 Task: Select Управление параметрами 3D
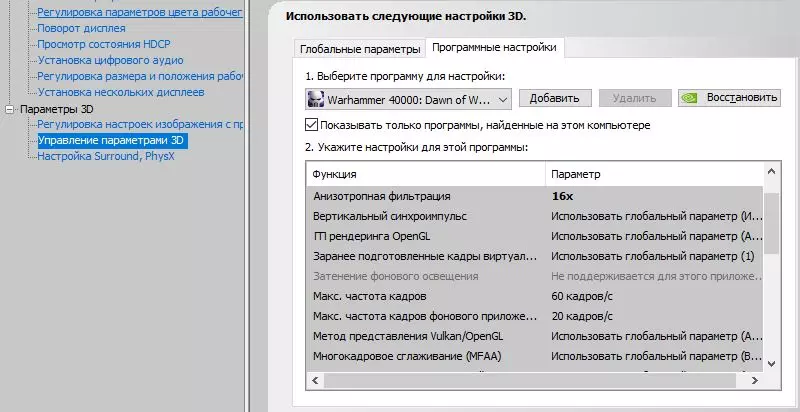113,140
